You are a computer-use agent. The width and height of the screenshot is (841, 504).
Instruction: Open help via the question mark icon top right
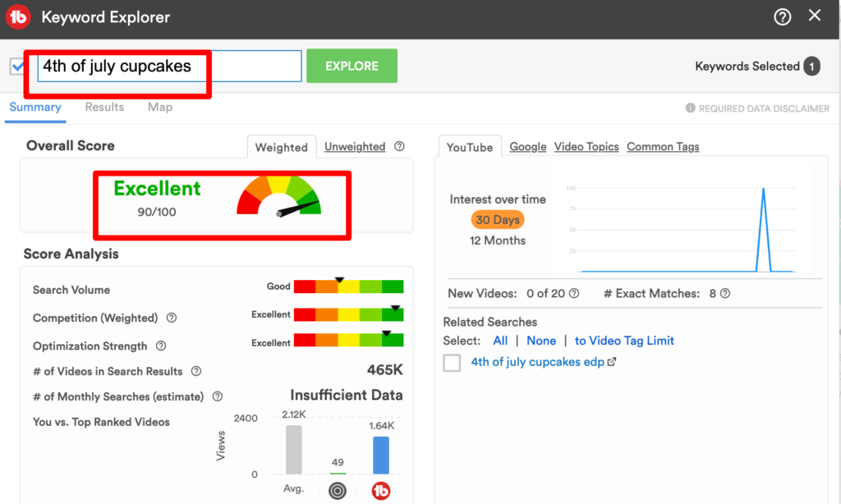click(x=782, y=16)
